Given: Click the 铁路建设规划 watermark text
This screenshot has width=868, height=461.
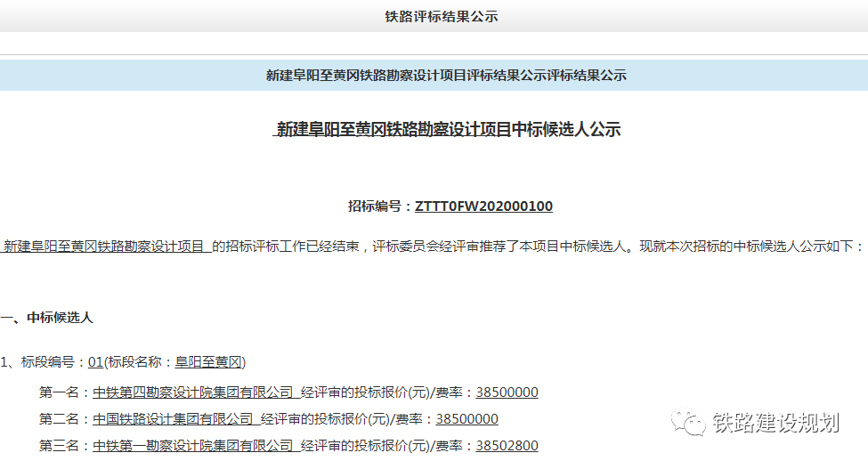Looking at the screenshot, I should click(775, 423).
